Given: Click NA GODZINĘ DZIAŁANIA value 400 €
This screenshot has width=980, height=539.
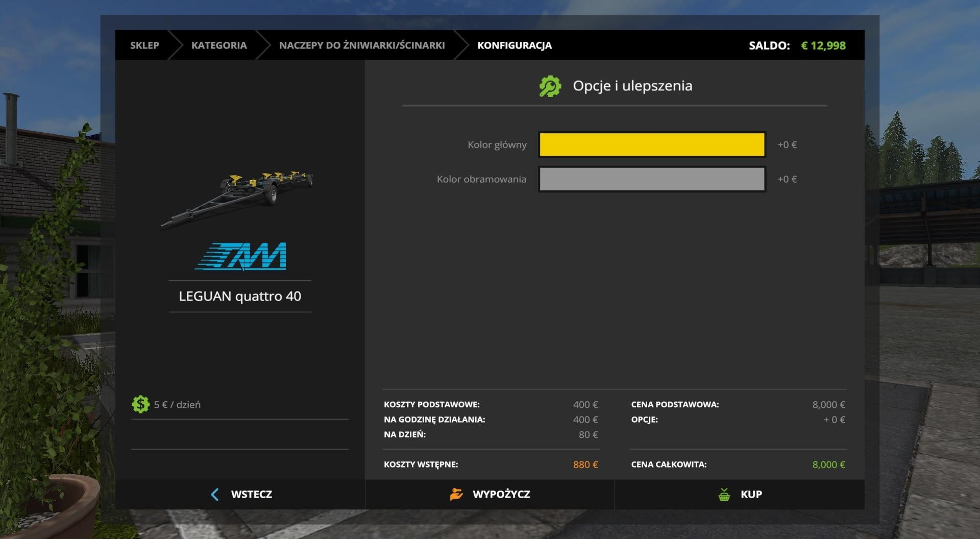Looking at the screenshot, I should (x=585, y=420).
